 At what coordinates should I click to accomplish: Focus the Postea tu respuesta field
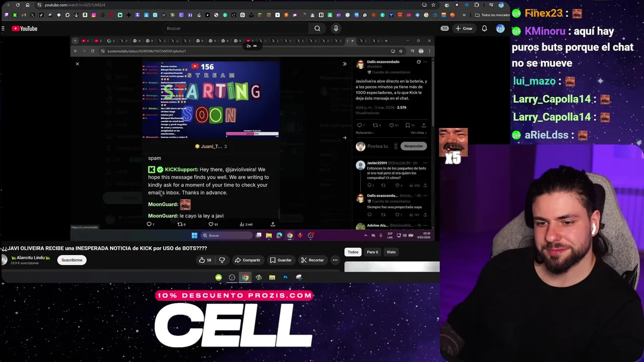click(377, 146)
